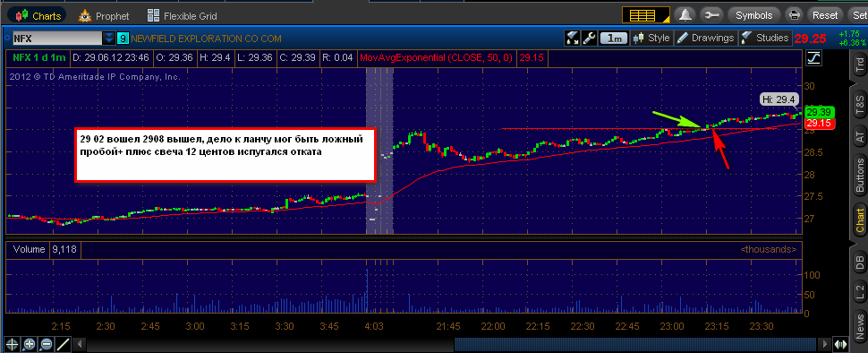Click the zoom in magnifier icon

[29, 344]
